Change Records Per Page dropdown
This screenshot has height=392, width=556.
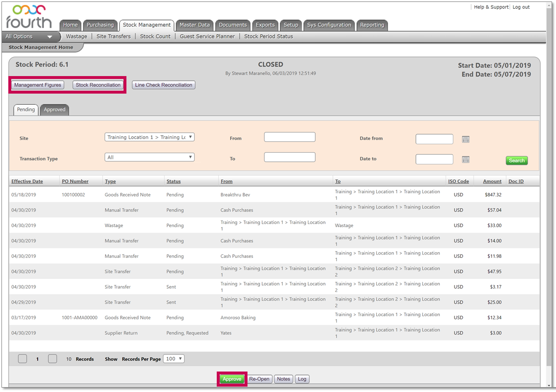pyautogui.click(x=173, y=359)
